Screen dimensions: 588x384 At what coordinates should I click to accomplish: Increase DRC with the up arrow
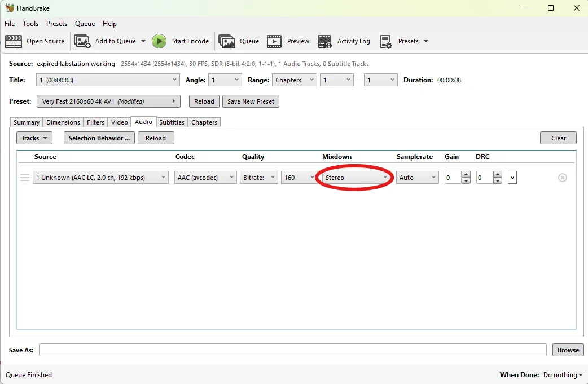[497, 175]
